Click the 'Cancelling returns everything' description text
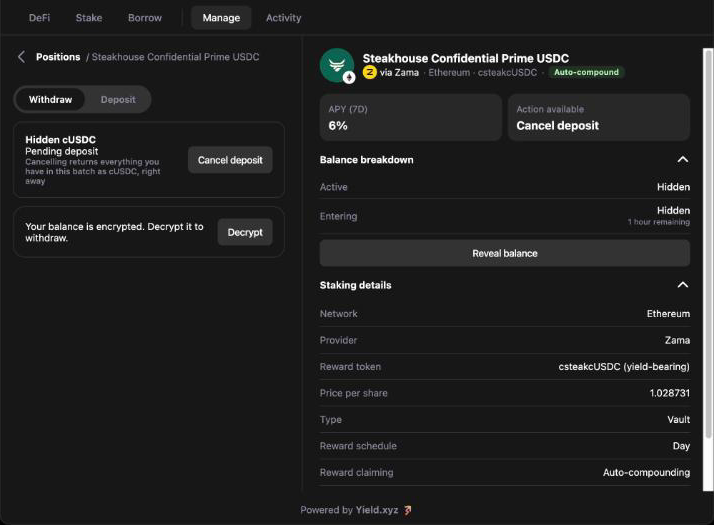Viewport: 714px width, 525px height. 92,171
